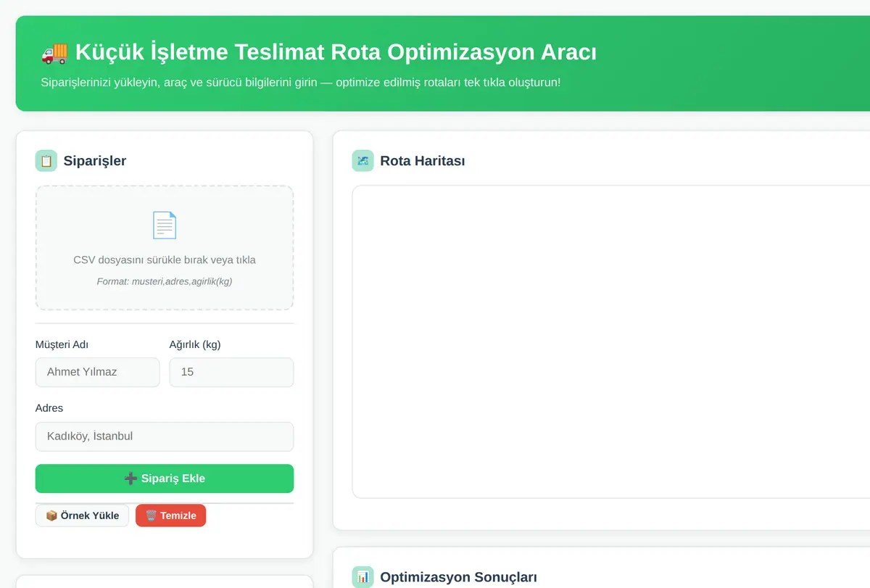The width and height of the screenshot is (870, 588).
Task: Click the 'CSV dosyasını sürükle bırak veya tıkla' text
Action: 165,260
